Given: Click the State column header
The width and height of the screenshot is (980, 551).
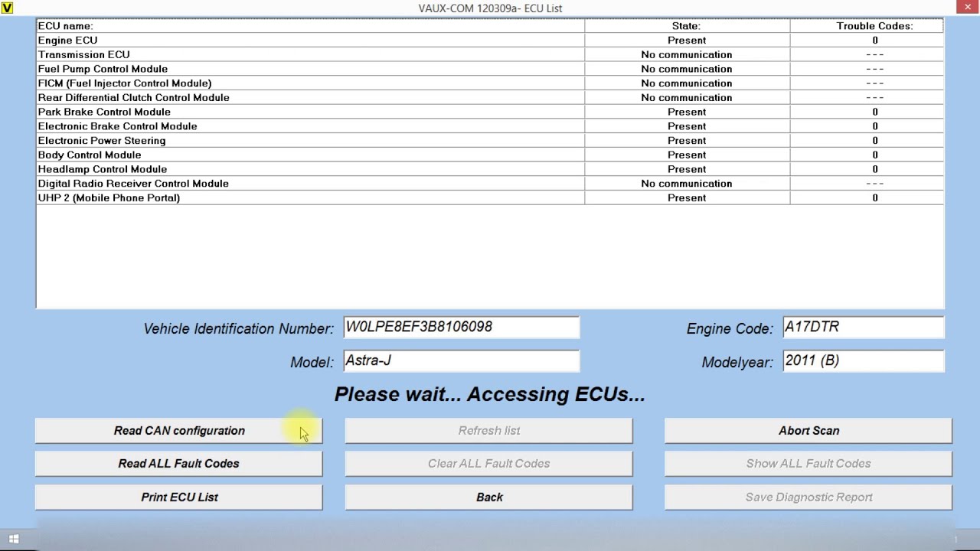Looking at the screenshot, I should (687, 26).
